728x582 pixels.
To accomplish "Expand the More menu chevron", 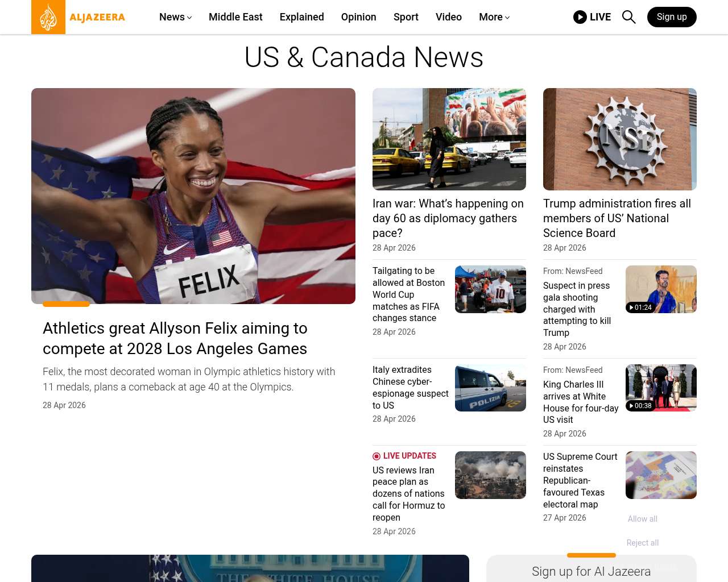I will click(x=507, y=18).
